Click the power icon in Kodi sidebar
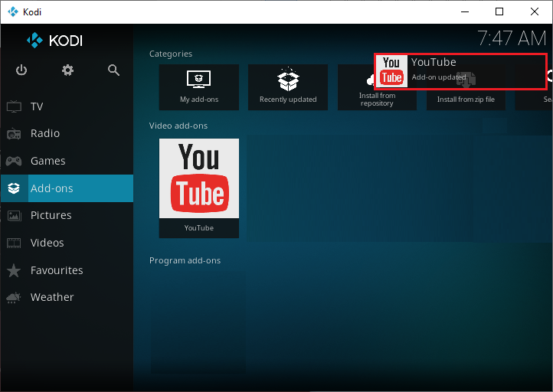Screen dimensions: 553x392 point(21,70)
